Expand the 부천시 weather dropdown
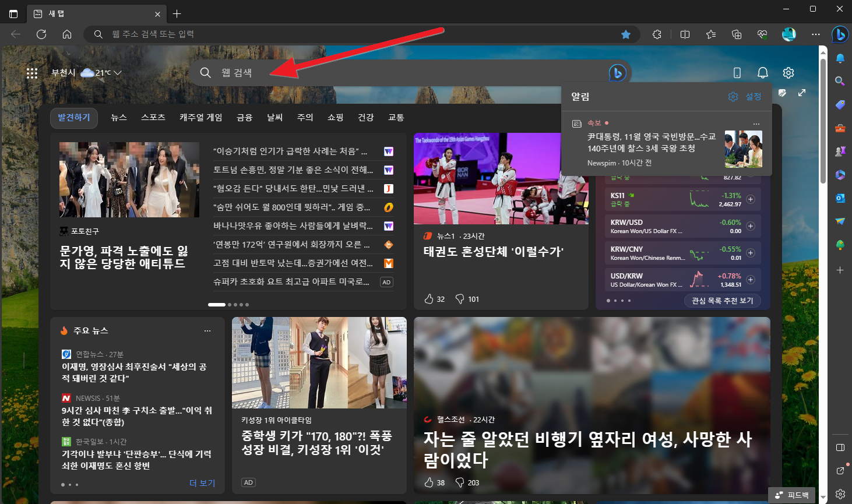 point(118,72)
